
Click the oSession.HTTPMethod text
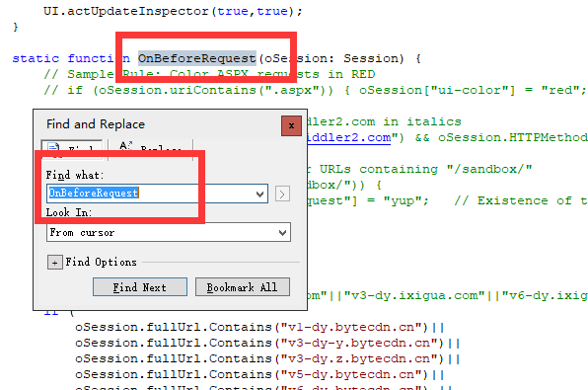coord(513,138)
